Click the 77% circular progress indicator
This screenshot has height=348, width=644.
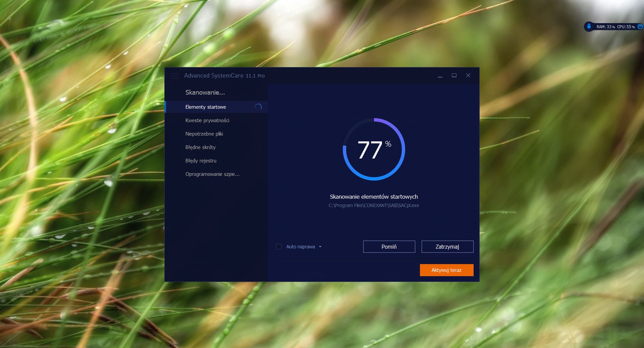click(374, 149)
